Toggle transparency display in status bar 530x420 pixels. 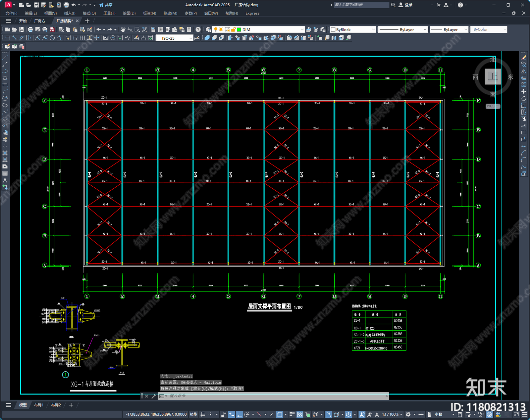[300, 414]
